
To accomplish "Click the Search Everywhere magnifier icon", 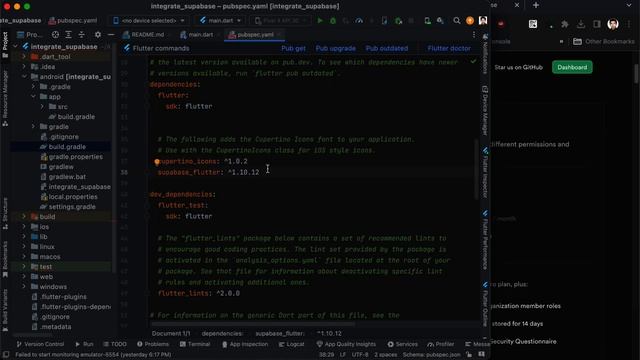I will (x=457, y=20).
